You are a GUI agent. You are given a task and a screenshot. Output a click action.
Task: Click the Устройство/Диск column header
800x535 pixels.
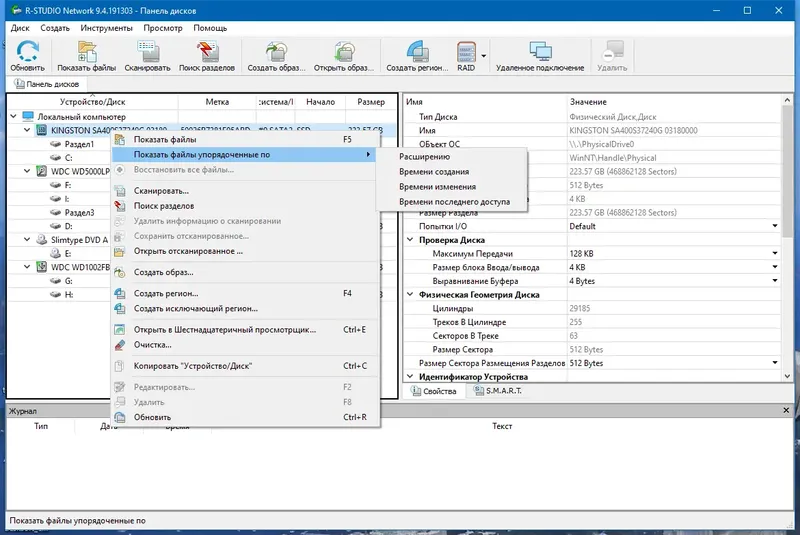coord(92,102)
